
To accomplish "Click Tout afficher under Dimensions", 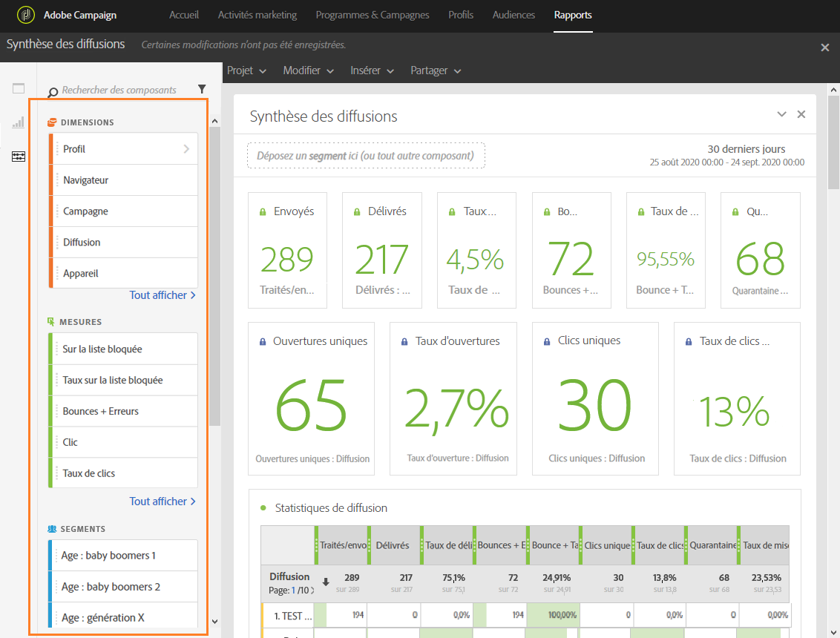I will coord(163,295).
